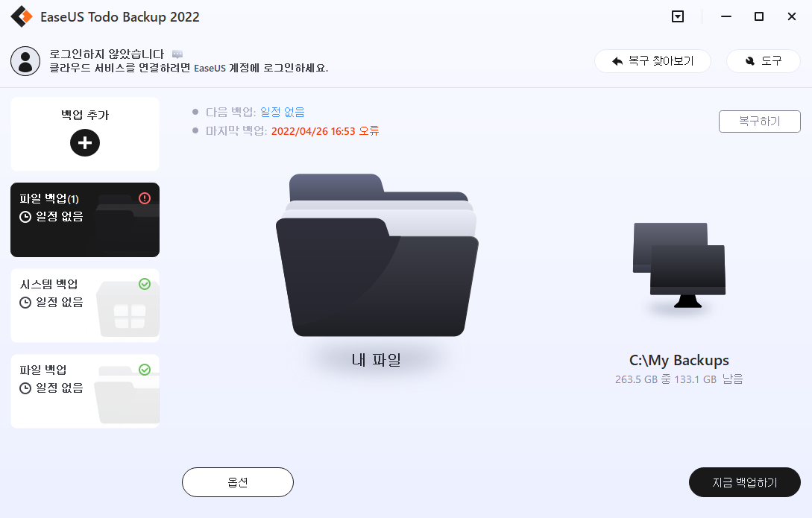Open the user account avatar icon
Image resolution: width=812 pixels, height=518 pixels.
[25, 61]
